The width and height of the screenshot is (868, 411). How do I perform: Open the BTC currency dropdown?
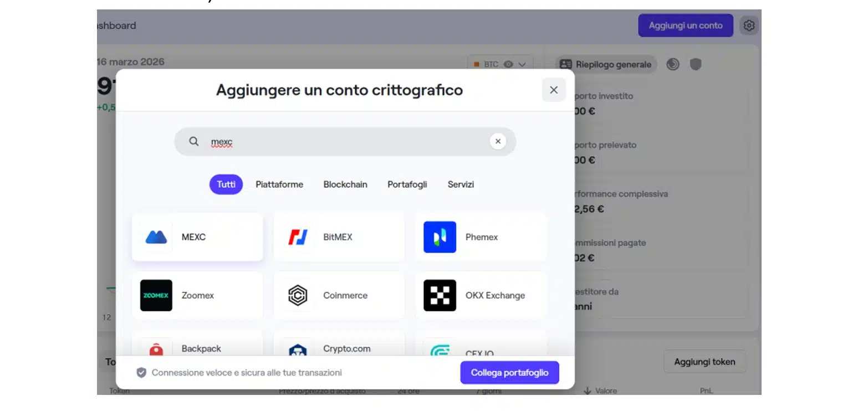click(522, 64)
